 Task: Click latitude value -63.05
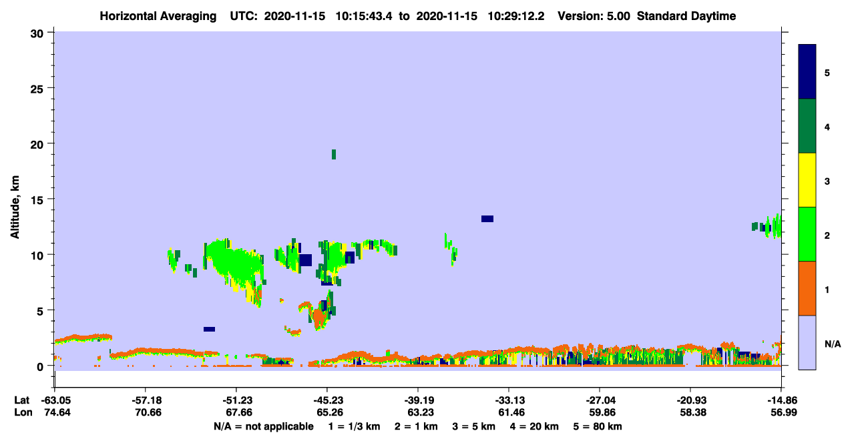coord(55,400)
